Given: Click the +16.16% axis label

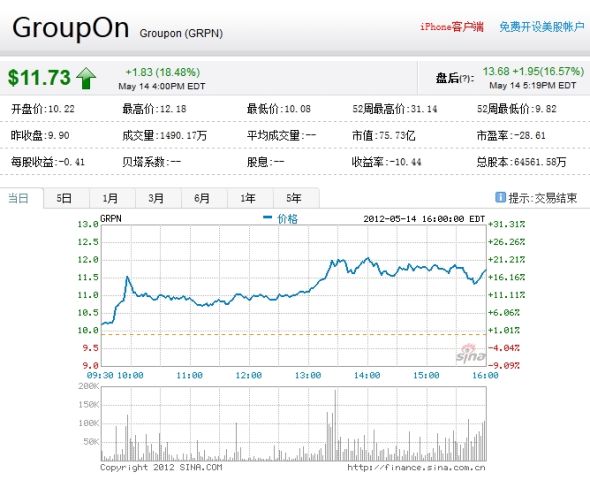Looking at the screenshot, I should click(506, 278).
